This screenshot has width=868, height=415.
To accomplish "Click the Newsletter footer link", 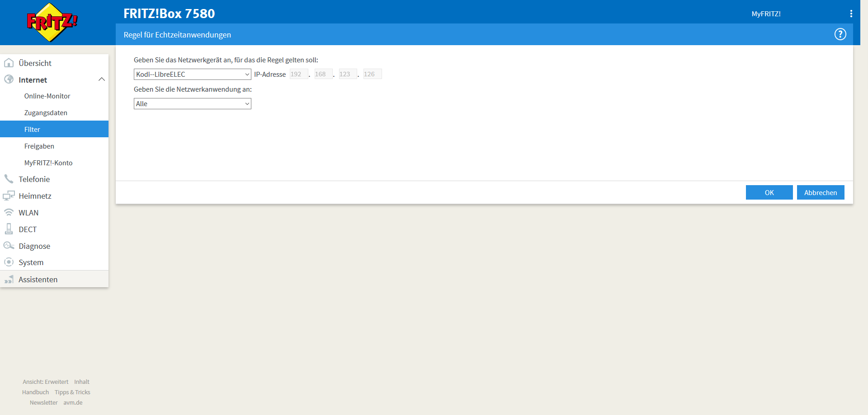I will 43,402.
